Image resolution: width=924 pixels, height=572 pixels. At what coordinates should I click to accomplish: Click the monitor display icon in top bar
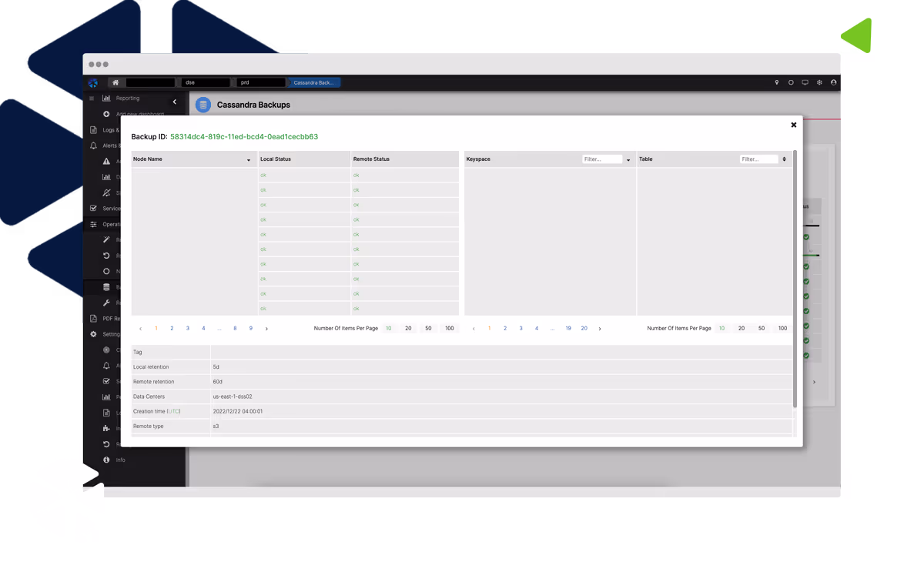(805, 82)
